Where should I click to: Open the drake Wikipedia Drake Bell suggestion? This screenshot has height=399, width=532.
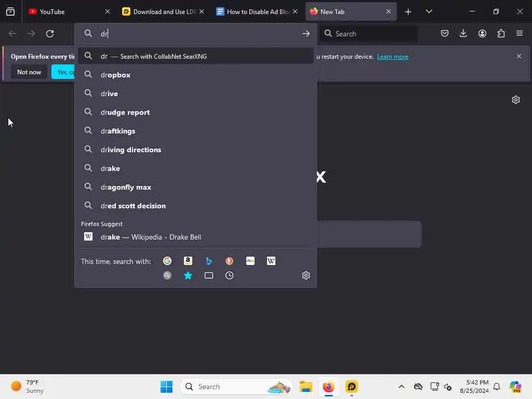(x=195, y=237)
